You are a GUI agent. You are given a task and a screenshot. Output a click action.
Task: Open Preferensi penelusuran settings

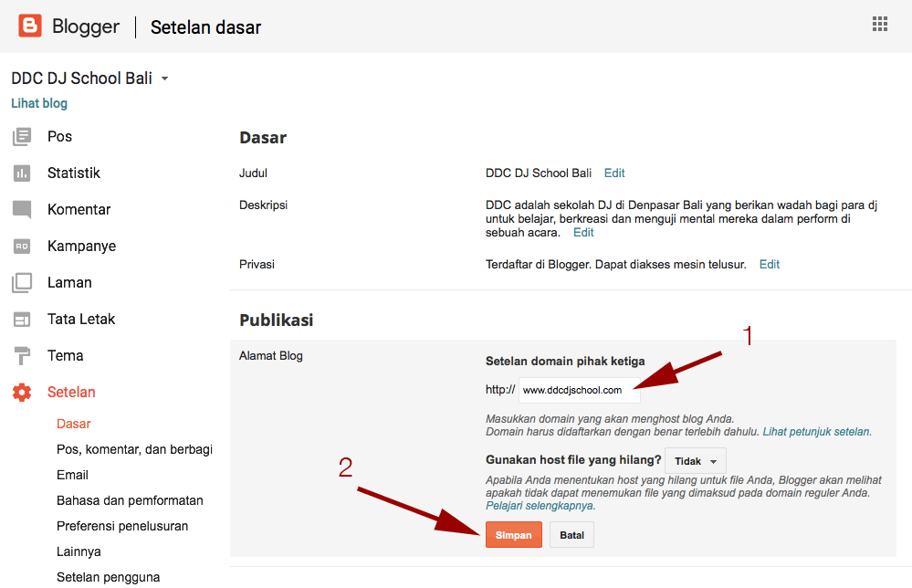click(x=122, y=526)
